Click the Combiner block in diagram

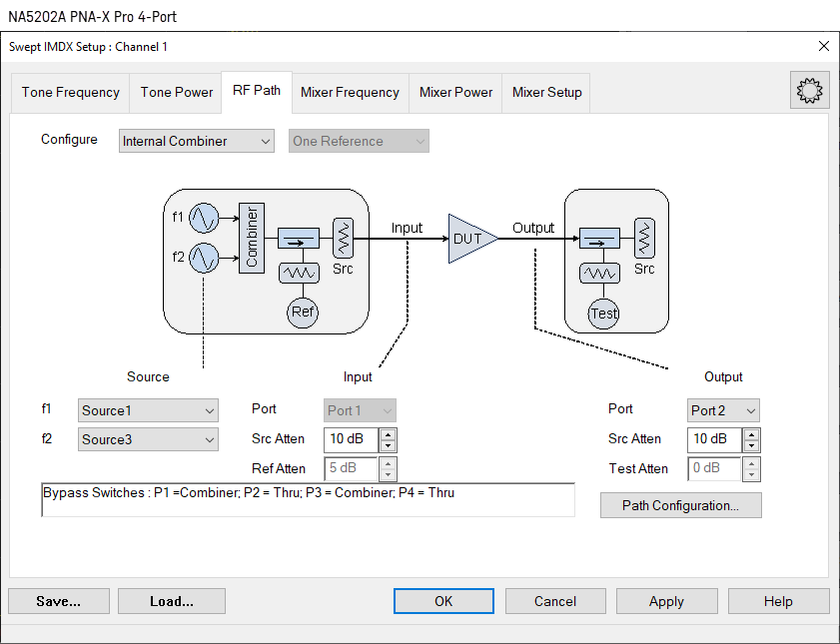click(251, 238)
